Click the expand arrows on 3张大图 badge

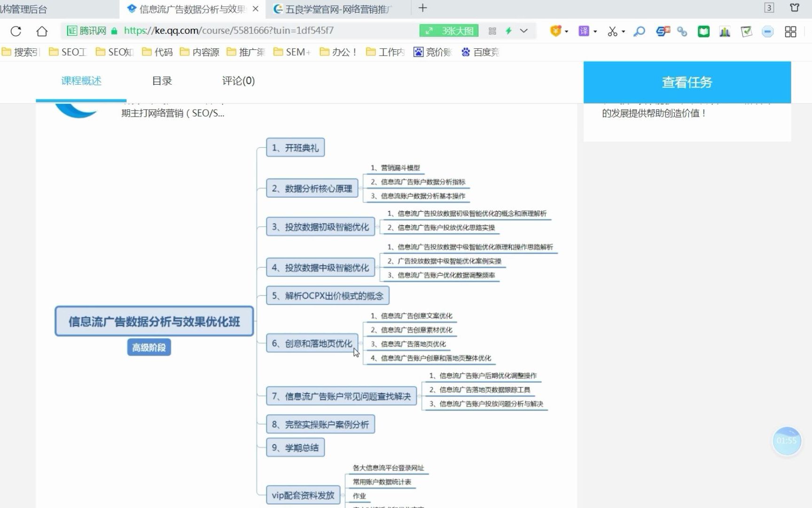pyautogui.click(x=429, y=31)
